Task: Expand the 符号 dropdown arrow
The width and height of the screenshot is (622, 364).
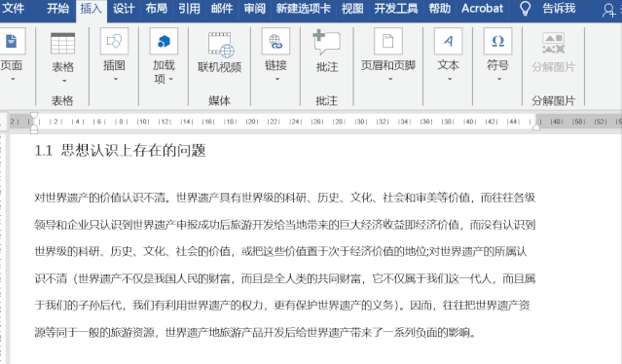Action: click(x=499, y=79)
